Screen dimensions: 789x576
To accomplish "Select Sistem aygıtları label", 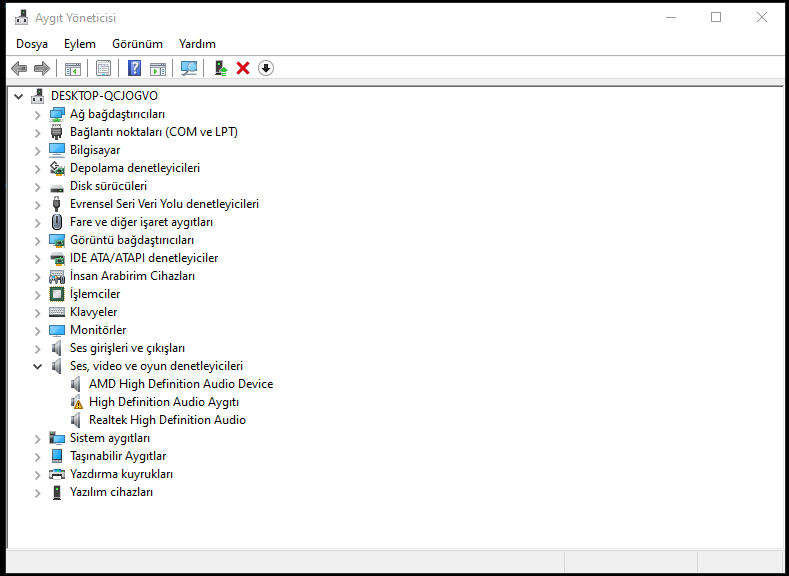I will point(110,438).
